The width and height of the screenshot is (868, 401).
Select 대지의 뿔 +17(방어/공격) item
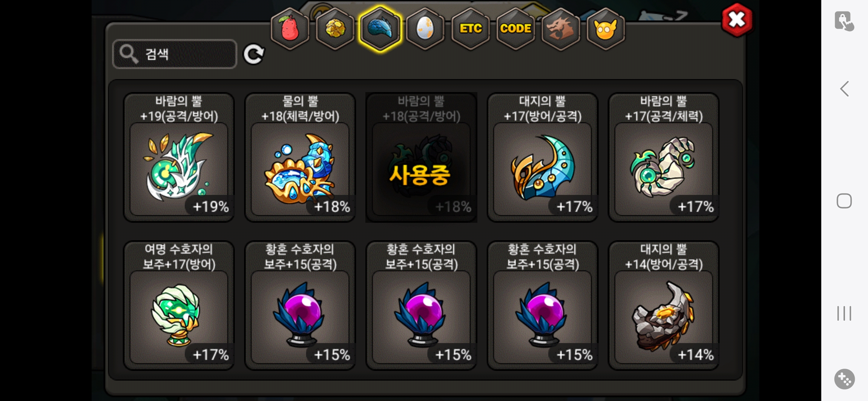543,157
